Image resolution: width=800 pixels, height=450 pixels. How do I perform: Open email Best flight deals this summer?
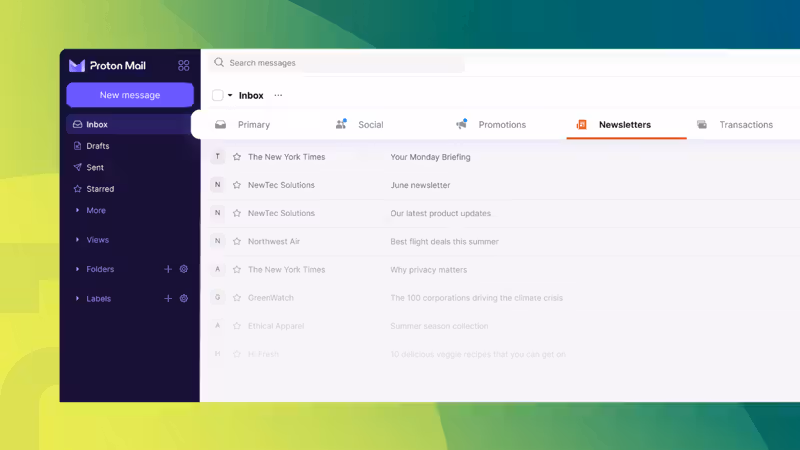[x=444, y=241]
